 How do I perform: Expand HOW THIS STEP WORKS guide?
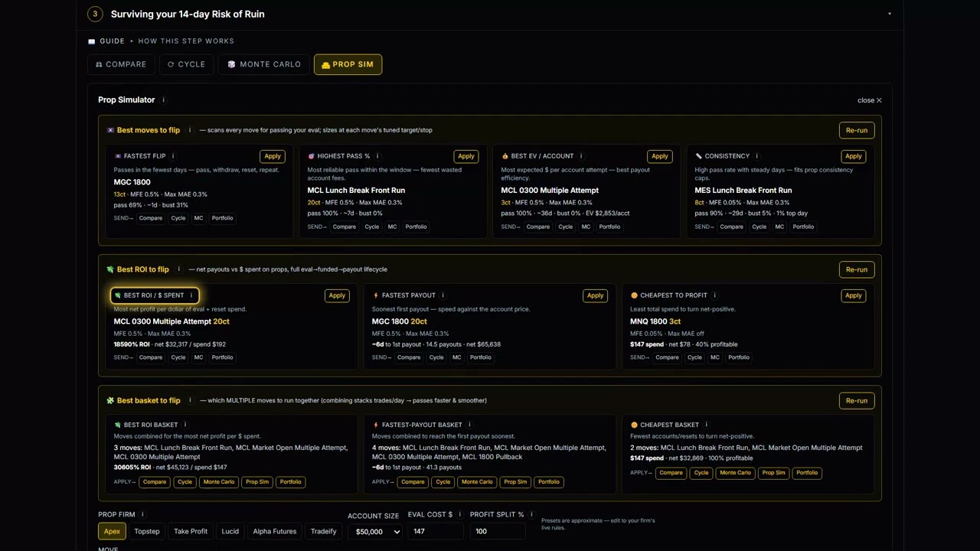click(x=186, y=41)
